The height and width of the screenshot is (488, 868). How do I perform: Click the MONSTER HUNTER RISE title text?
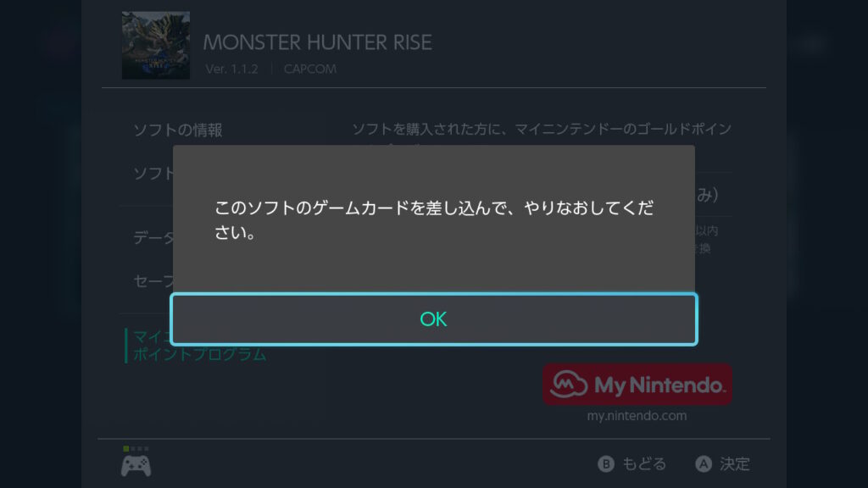click(317, 42)
